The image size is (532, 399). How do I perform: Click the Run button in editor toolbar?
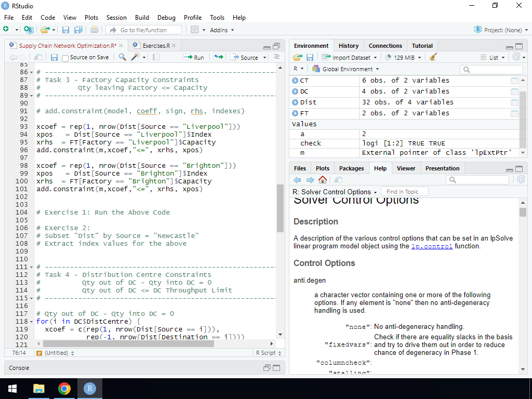click(x=194, y=57)
